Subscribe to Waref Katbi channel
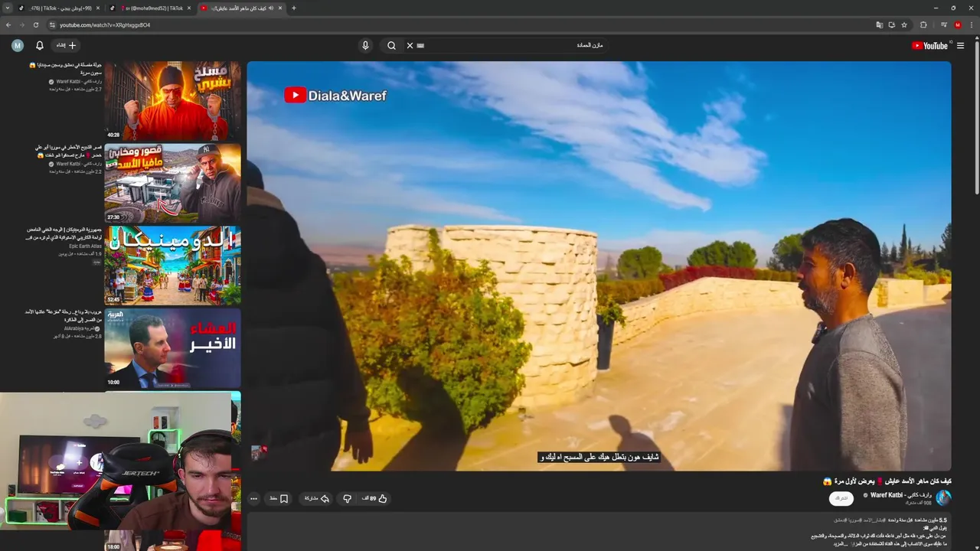The image size is (980, 551). click(841, 498)
